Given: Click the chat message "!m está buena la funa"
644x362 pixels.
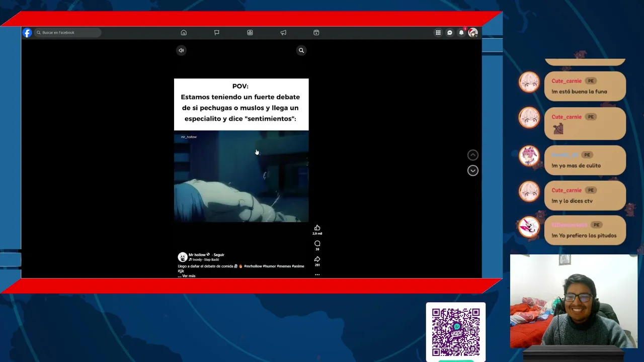Looking at the screenshot, I should pos(579,92).
